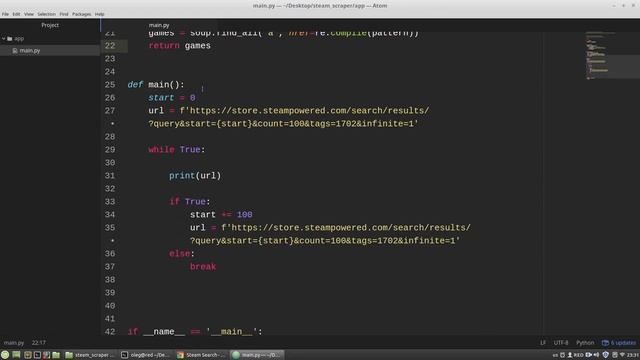Screen dimensions: 640x360
Task: Click the user account tray icon
Action: 570,355
